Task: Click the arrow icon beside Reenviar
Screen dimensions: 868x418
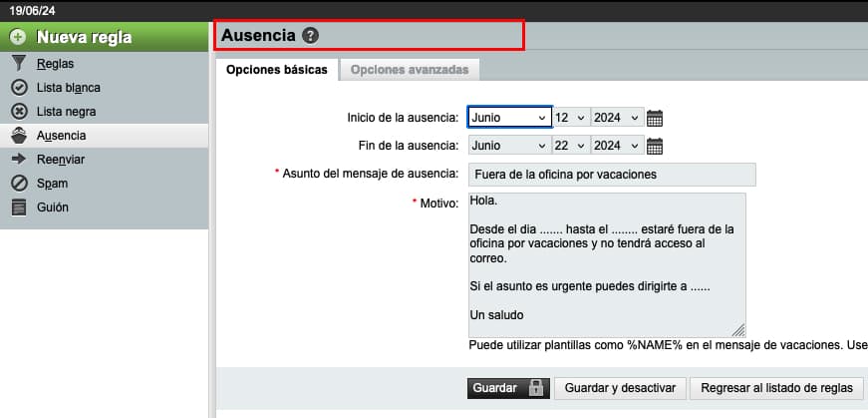Action: (x=19, y=160)
